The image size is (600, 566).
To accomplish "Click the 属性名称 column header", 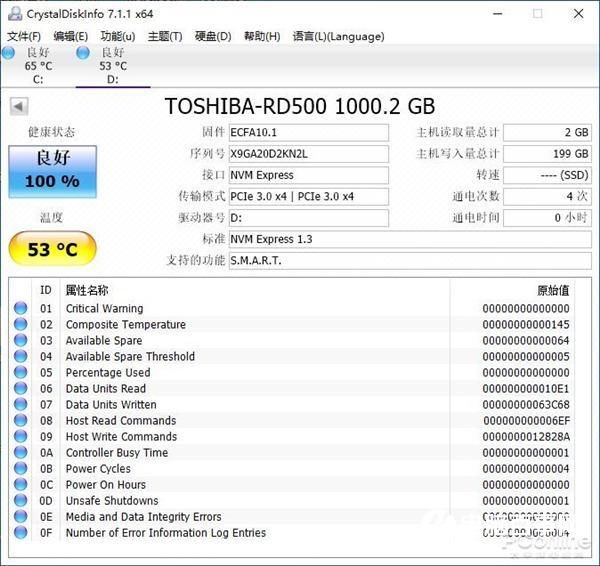I will [87, 290].
